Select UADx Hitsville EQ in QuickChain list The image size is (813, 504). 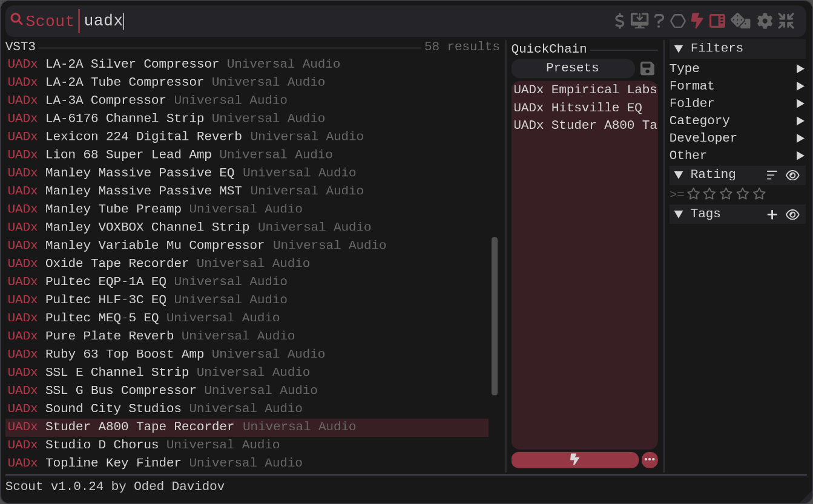(x=578, y=108)
